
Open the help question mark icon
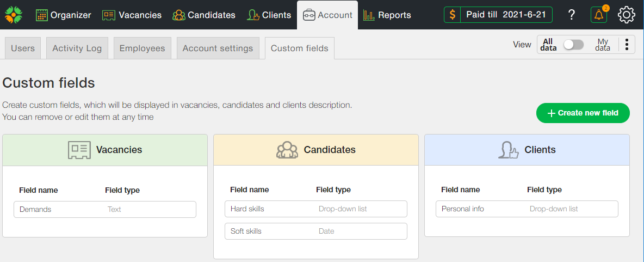[x=571, y=15]
